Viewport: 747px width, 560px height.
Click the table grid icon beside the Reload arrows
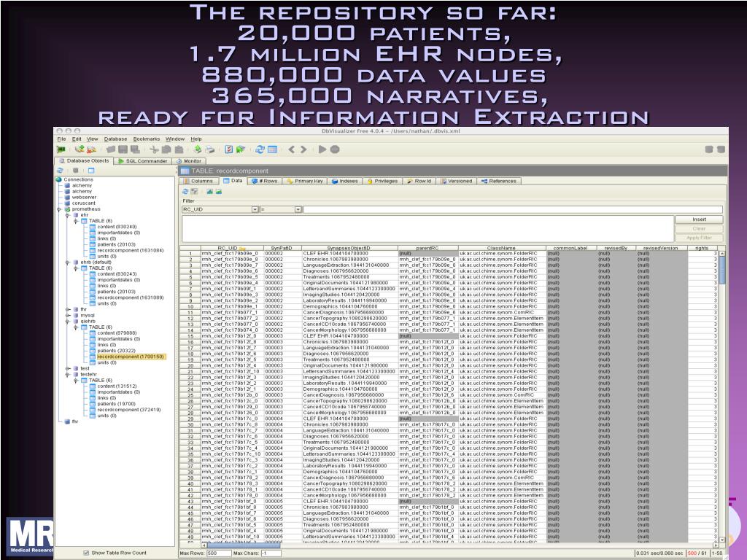coord(273,149)
